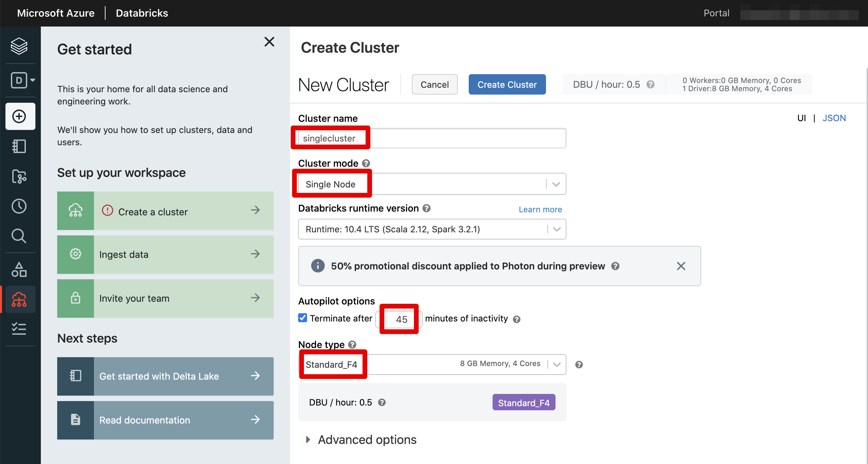Open Repos icon in sidebar
The image size is (868, 464).
(x=19, y=176)
